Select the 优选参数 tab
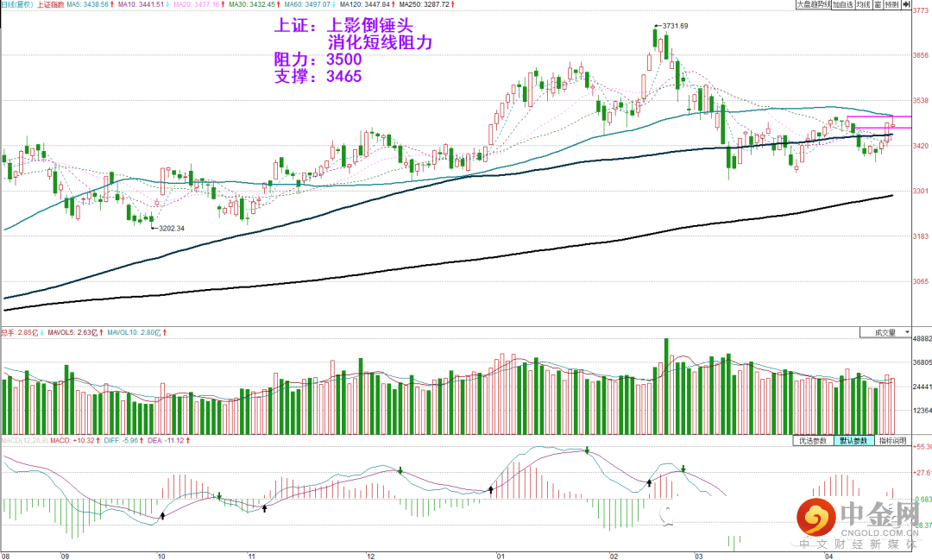Image resolution: width=932 pixels, height=560 pixels. pyautogui.click(x=813, y=441)
